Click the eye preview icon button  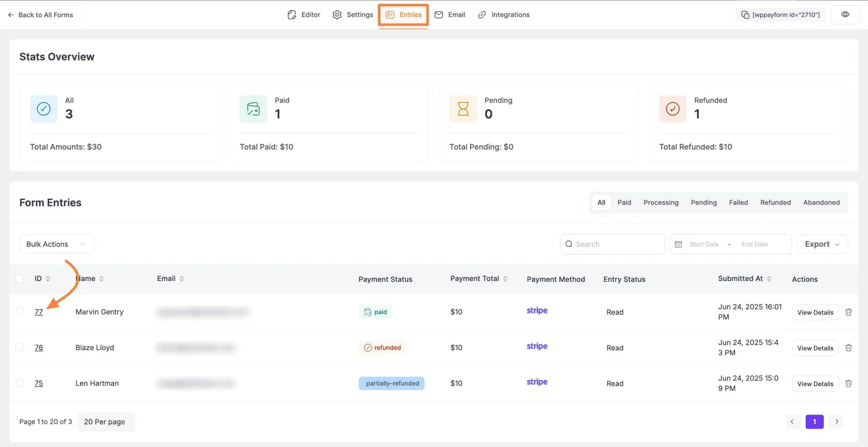click(845, 15)
